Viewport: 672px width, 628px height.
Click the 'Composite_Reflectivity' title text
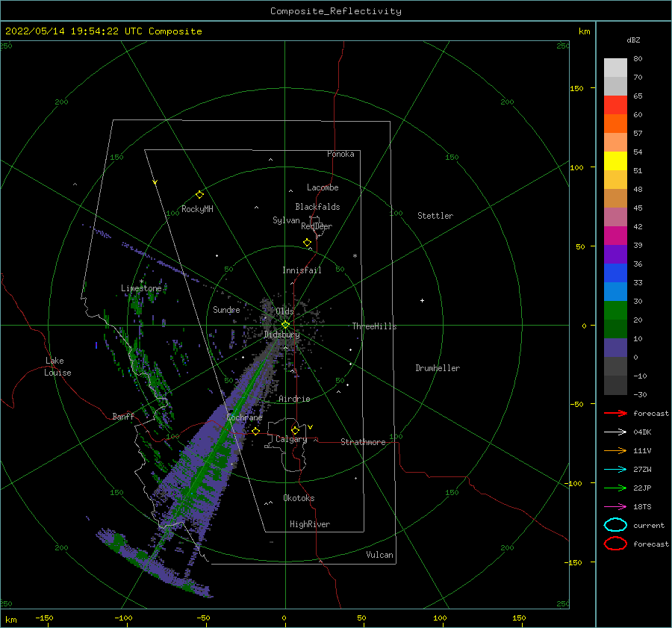point(336,11)
